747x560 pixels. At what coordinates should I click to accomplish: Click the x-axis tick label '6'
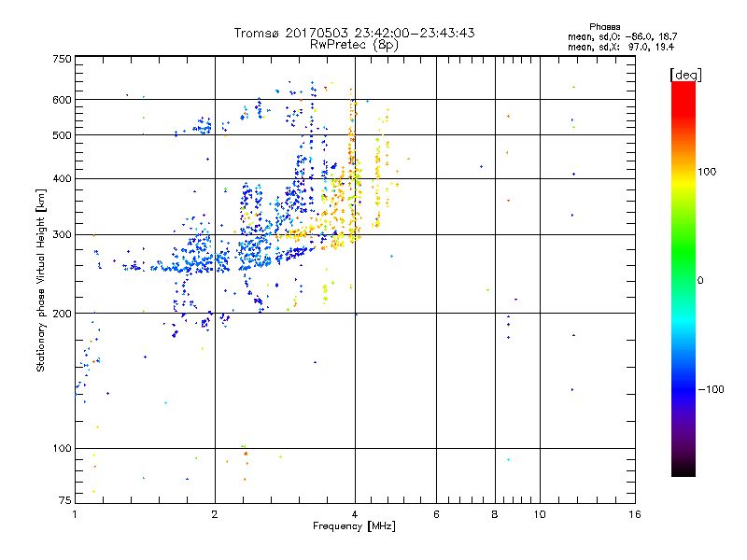(436, 514)
